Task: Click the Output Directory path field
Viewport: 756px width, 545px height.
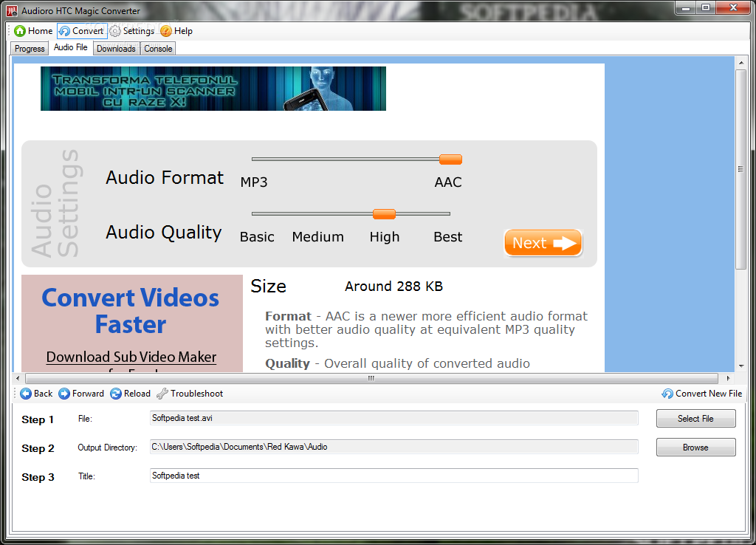Action: coord(394,447)
